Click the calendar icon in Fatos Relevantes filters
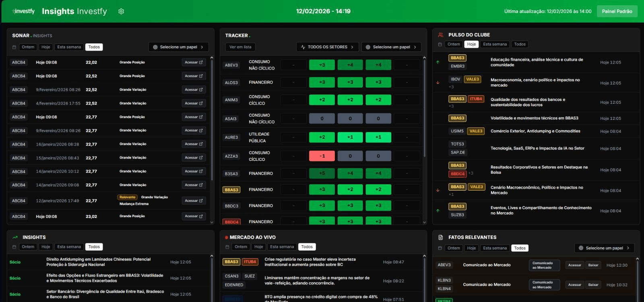This screenshot has height=302, width=644. (440, 248)
